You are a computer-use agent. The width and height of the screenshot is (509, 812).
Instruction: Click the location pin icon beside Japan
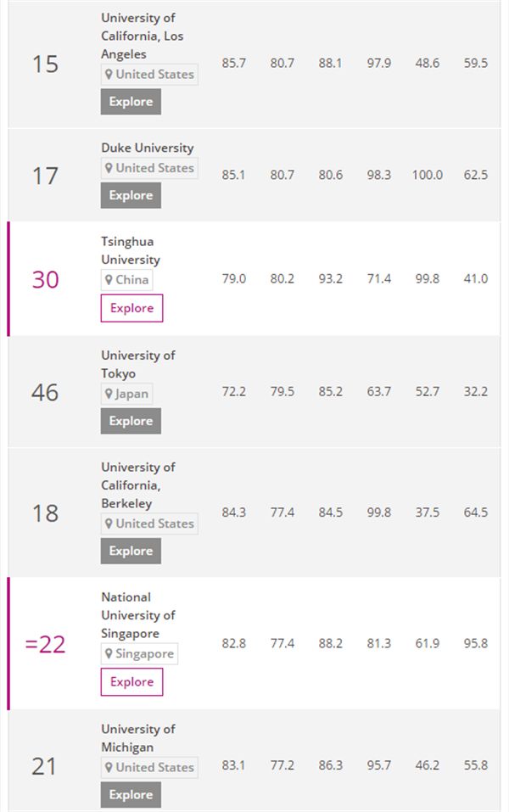pyautogui.click(x=109, y=394)
